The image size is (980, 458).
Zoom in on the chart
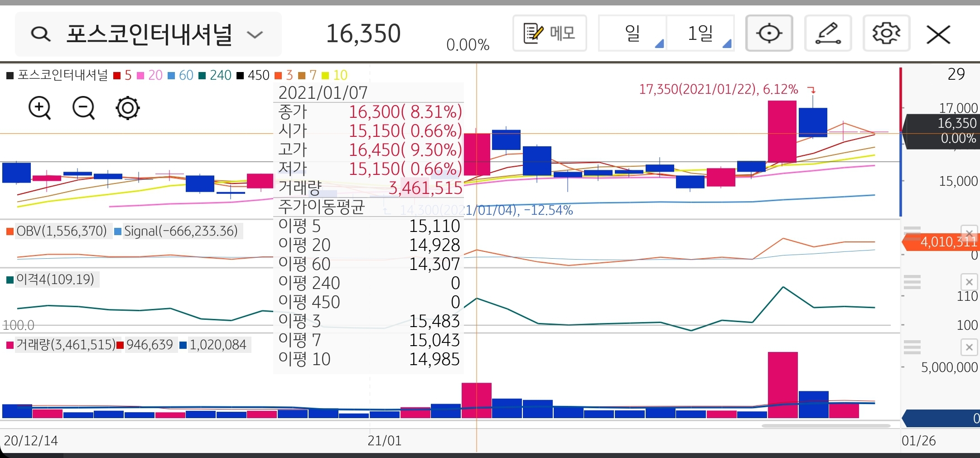(40, 108)
